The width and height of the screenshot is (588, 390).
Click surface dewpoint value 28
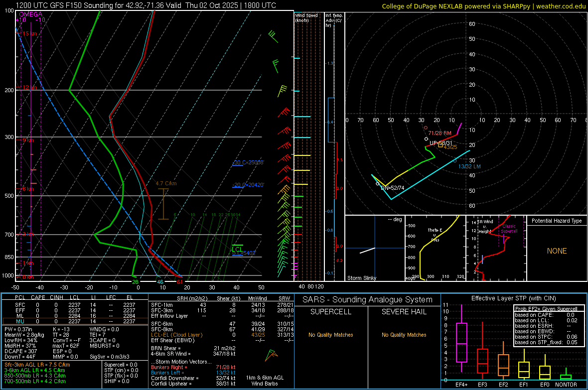click(135, 282)
